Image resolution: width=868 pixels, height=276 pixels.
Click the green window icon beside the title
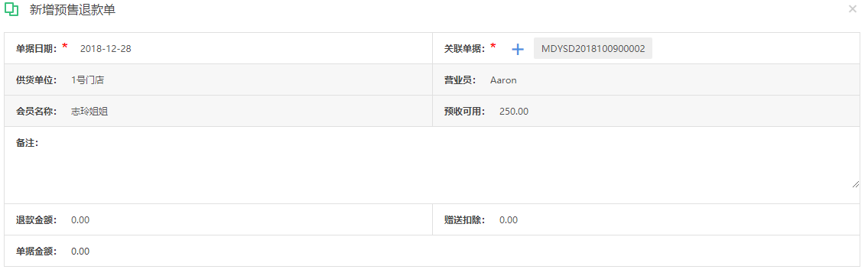pyautogui.click(x=11, y=10)
